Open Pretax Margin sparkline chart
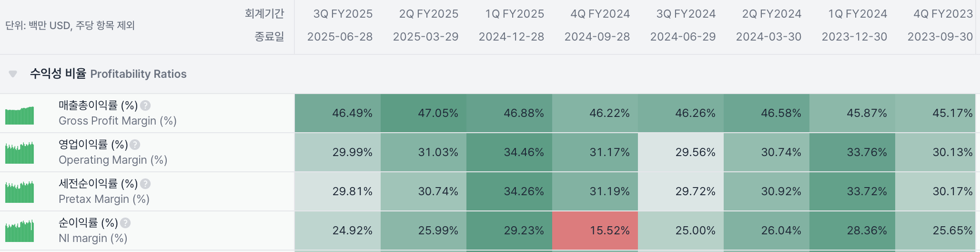 pyautogui.click(x=20, y=192)
